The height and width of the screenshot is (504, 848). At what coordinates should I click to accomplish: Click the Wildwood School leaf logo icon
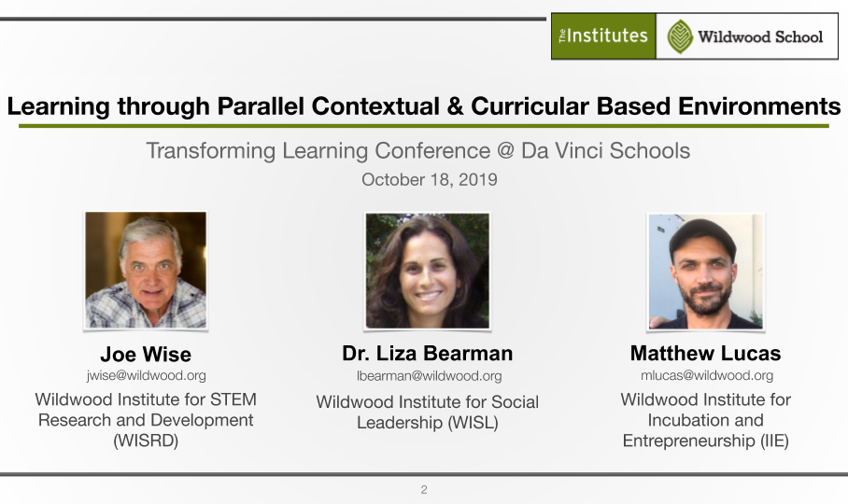(x=680, y=36)
